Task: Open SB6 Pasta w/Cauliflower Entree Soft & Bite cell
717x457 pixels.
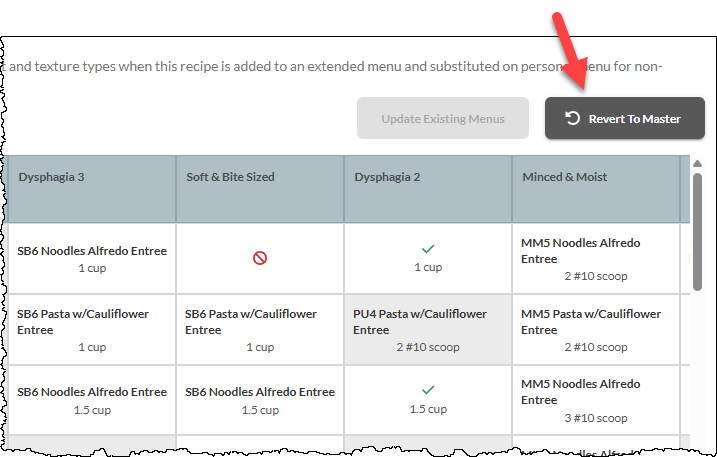Action: coord(260,329)
